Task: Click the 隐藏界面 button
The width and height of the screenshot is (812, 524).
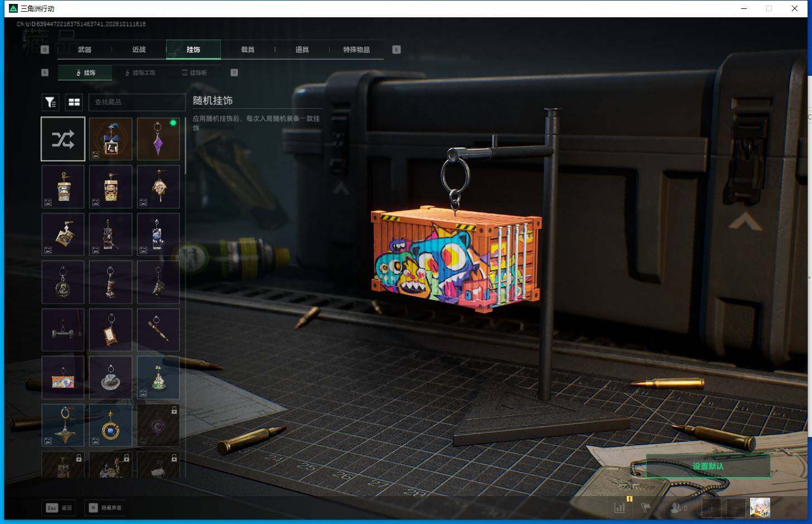Action: pos(105,508)
